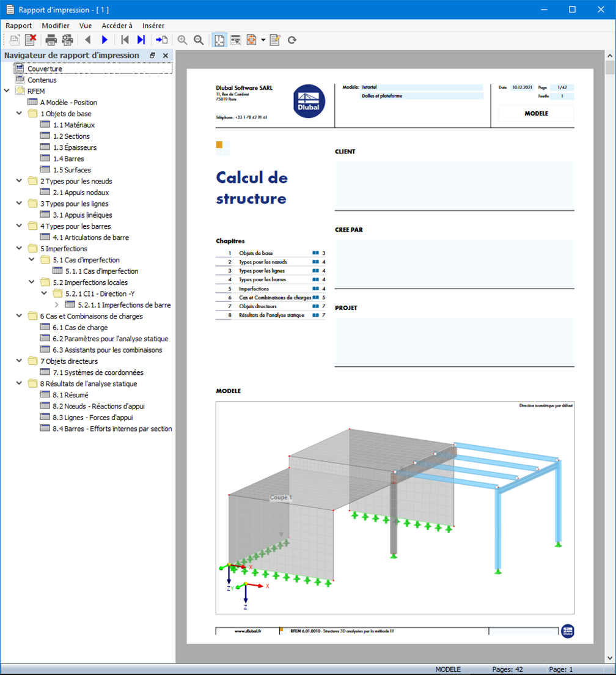
Task: Open dropdown arrow next to page layout icon
Action: click(x=263, y=40)
